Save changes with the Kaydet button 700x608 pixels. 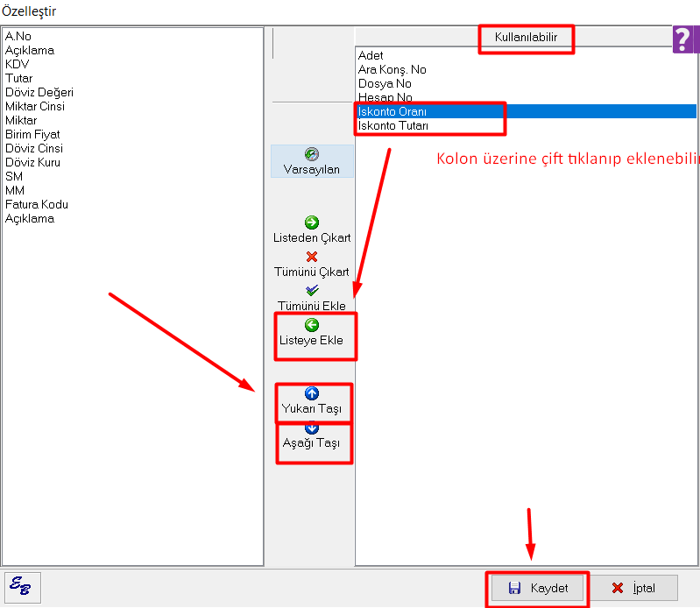(x=537, y=588)
